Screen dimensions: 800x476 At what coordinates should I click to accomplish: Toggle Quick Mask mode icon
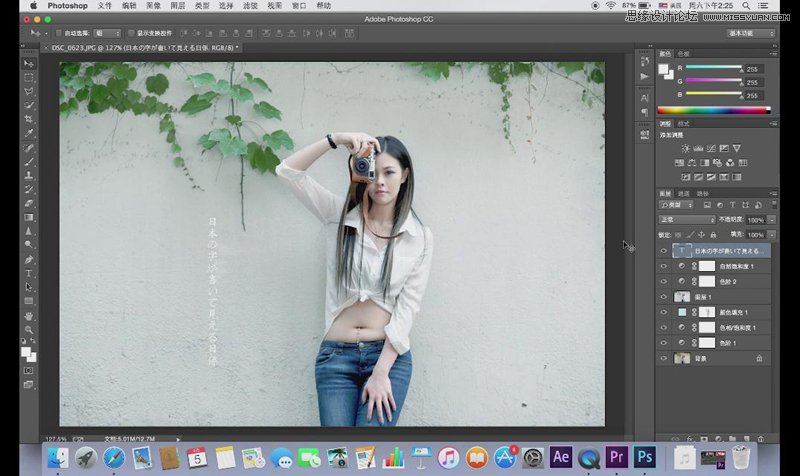[x=29, y=370]
